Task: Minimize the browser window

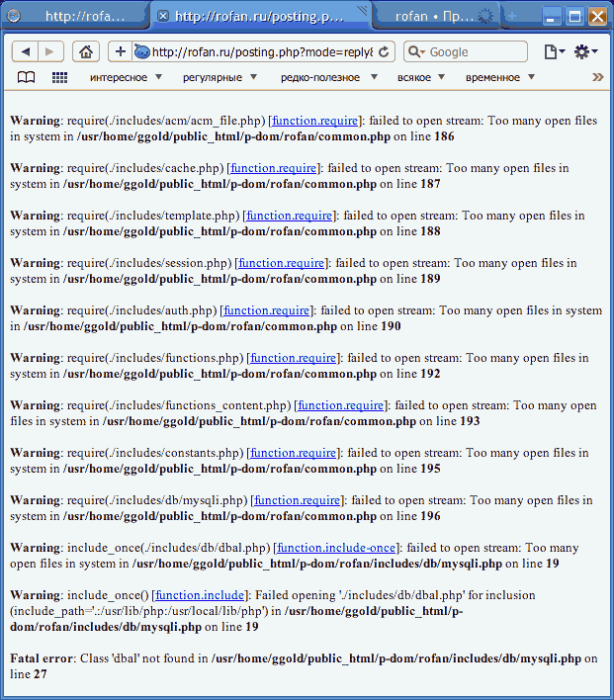Action: coord(552,17)
